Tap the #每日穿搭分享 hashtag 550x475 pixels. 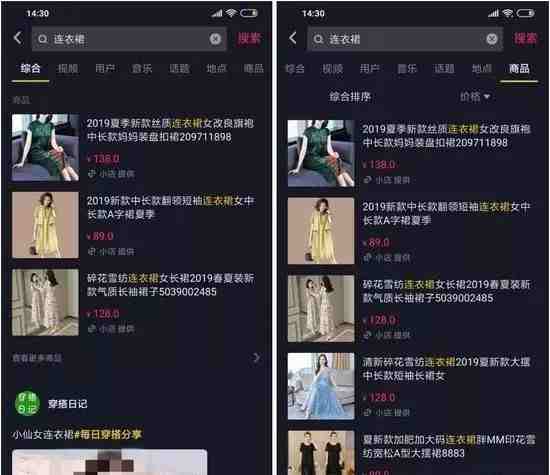point(108,435)
